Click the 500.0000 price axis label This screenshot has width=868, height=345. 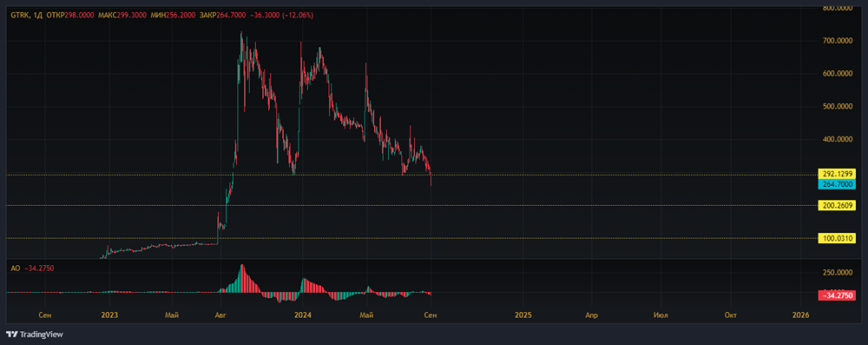pos(838,107)
